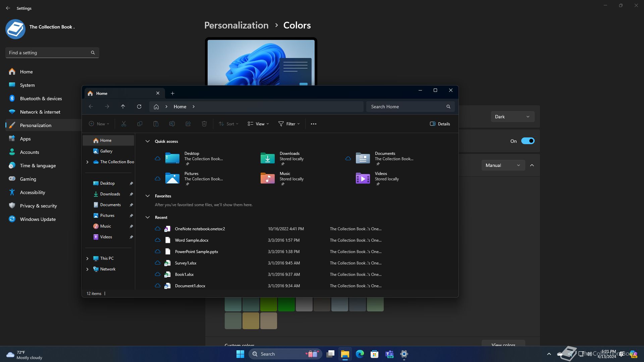Click the See more ellipsis in File Explorer
Screen dimensions: 644x362
314,124
